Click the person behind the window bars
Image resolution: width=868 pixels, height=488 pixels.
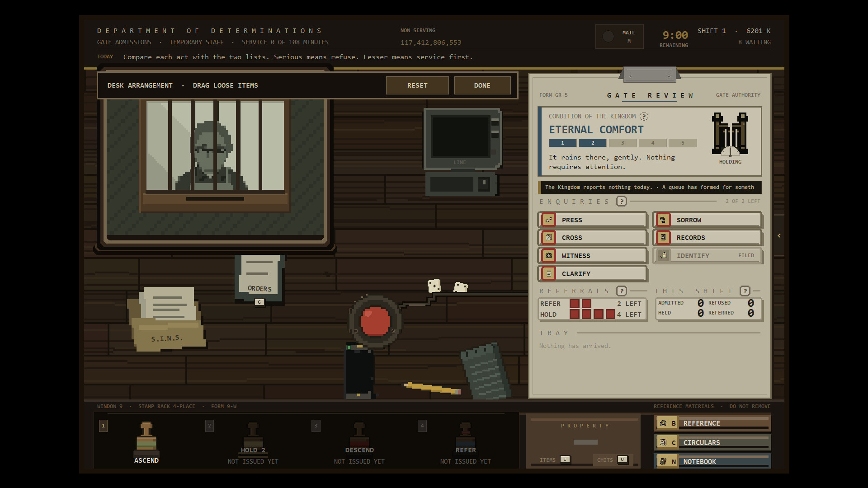pos(211,155)
